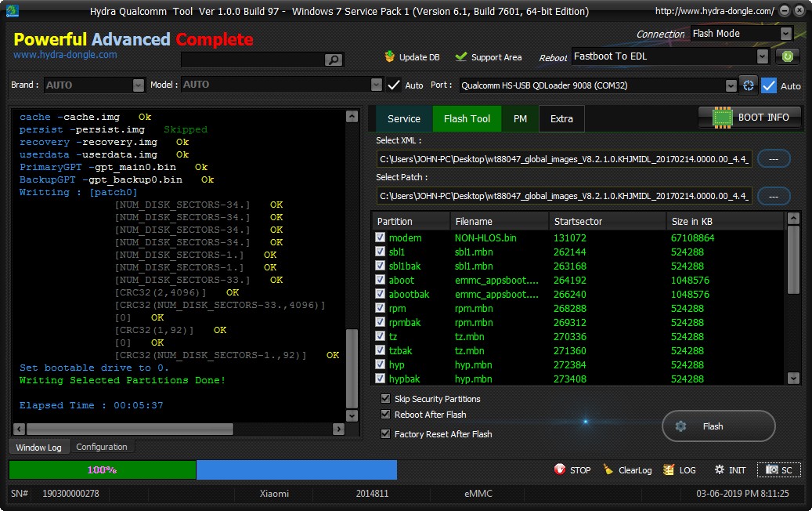Click log horizontal scroll right arrow
812x511 pixels.
[338, 429]
